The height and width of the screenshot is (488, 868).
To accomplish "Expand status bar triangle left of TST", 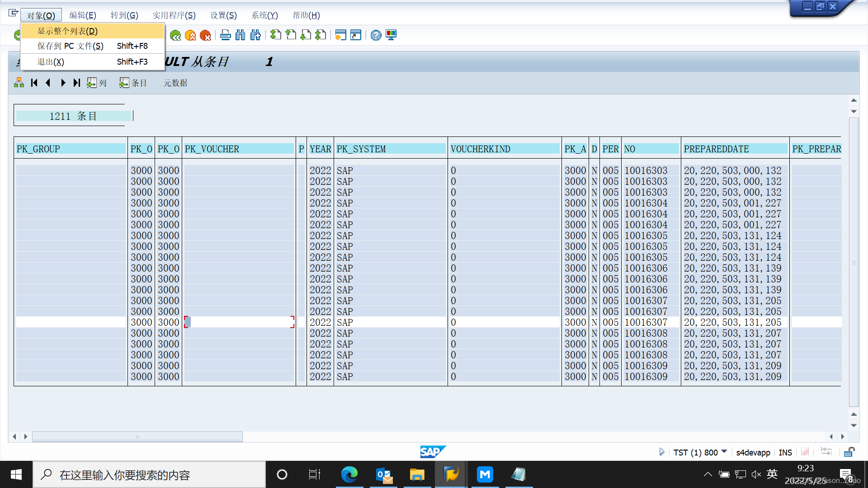I will 661,452.
